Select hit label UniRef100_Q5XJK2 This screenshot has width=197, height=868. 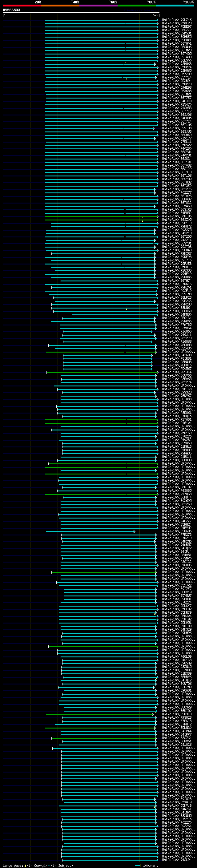tap(177, 586)
